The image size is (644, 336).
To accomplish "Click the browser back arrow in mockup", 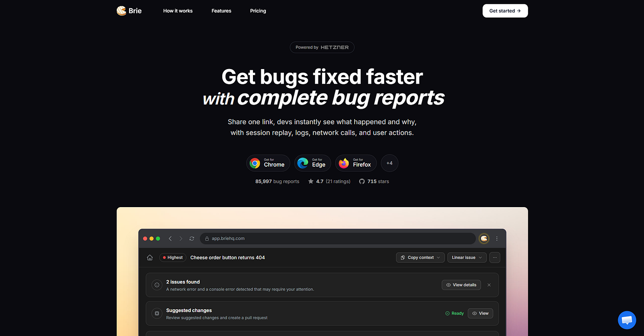I will (x=170, y=238).
